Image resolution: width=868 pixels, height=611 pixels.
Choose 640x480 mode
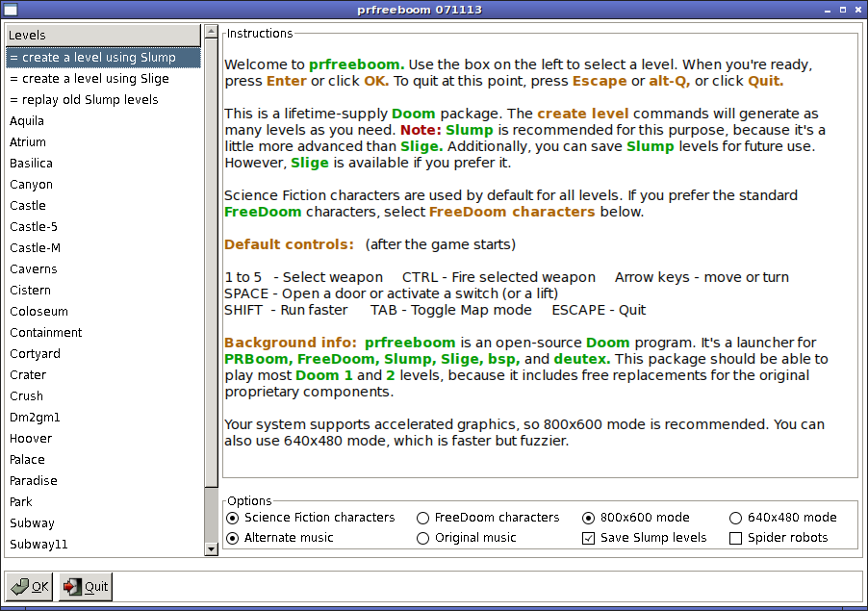[783, 518]
